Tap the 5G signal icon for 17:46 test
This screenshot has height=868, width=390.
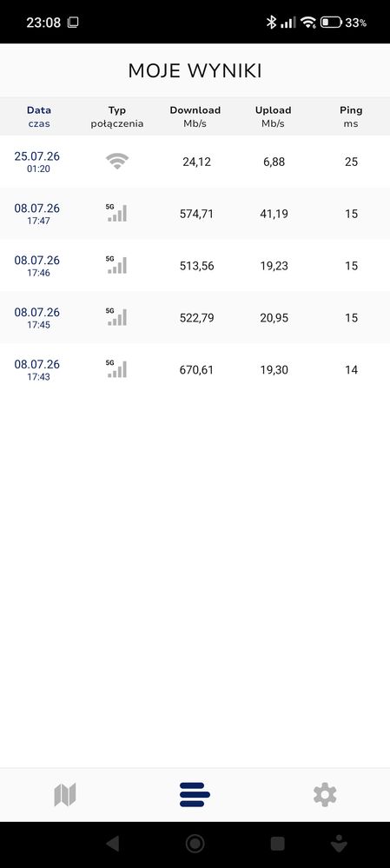pyautogui.click(x=116, y=265)
